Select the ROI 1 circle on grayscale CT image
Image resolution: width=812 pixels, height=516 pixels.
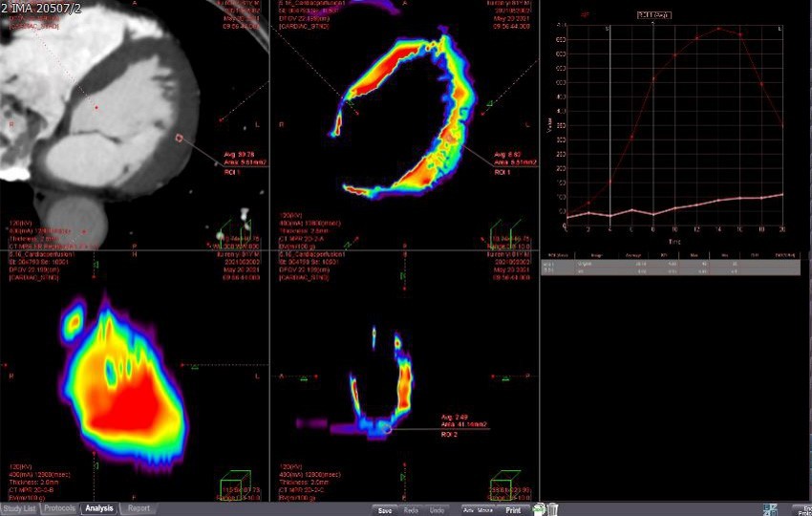(x=179, y=139)
